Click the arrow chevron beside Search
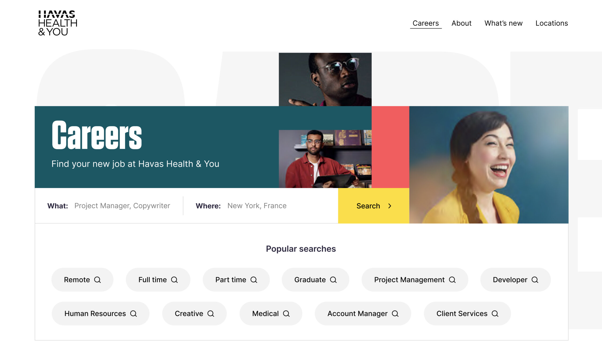 coord(390,206)
